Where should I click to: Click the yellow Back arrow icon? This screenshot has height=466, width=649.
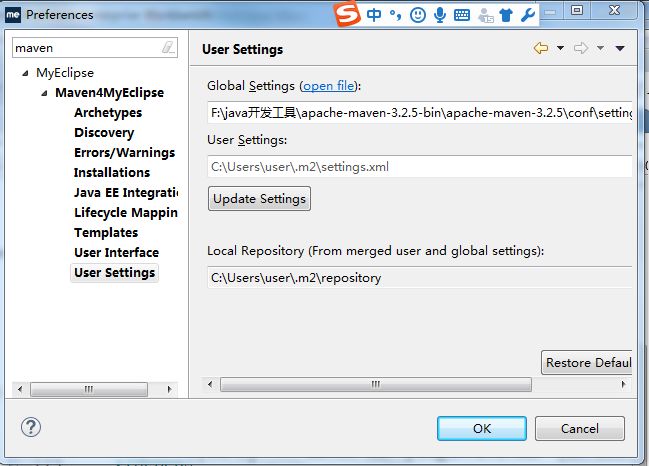[x=541, y=48]
